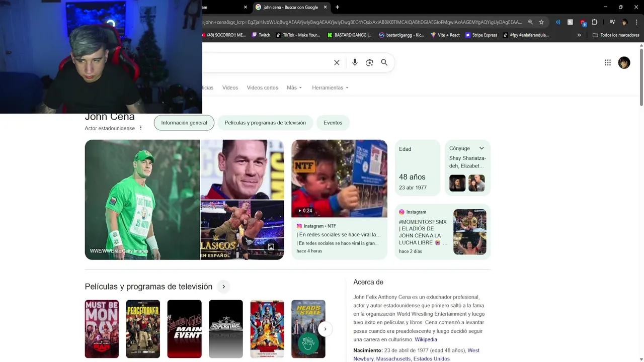Viewport: 644px width, 362px height.
Task: Open the zoom magnifier in the address bar
Action: tap(530, 22)
